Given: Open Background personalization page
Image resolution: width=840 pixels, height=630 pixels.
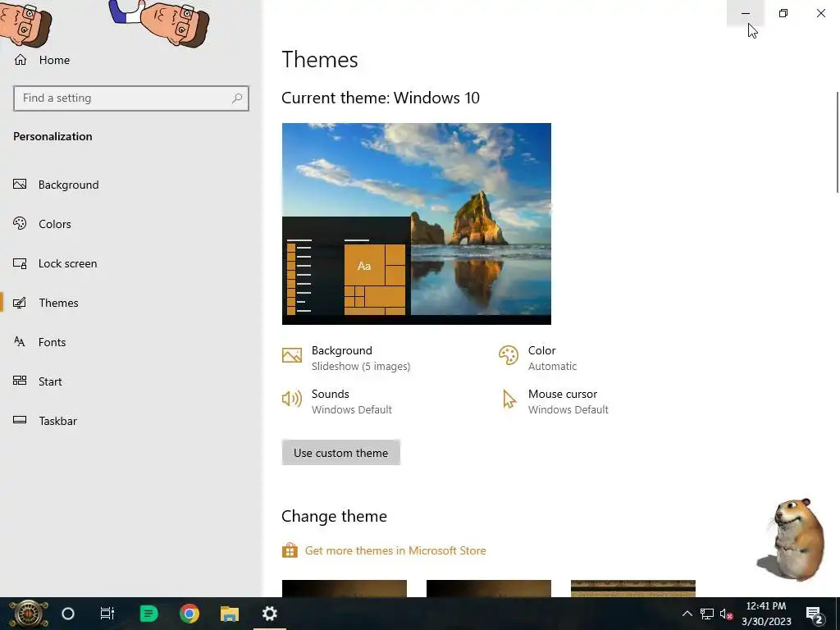Looking at the screenshot, I should [69, 185].
